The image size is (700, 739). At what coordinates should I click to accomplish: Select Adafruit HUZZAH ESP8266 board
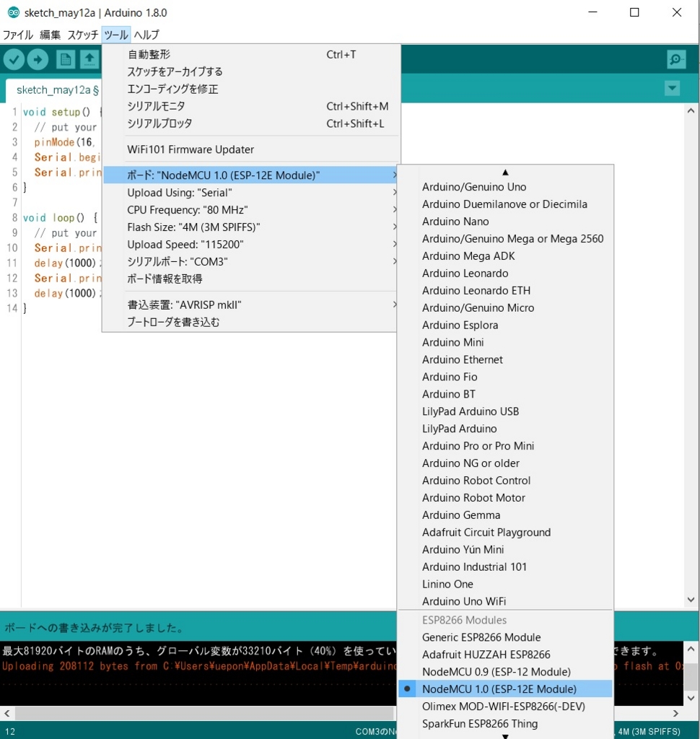(505, 654)
